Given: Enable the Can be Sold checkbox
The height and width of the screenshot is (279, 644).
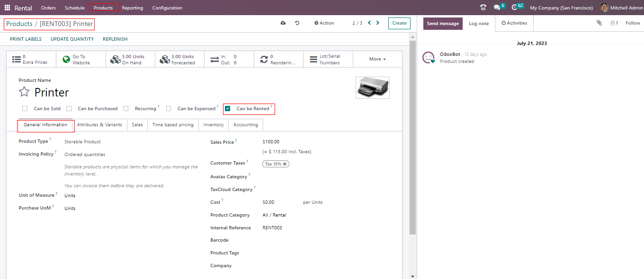Looking at the screenshot, I should [x=25, y=109].
